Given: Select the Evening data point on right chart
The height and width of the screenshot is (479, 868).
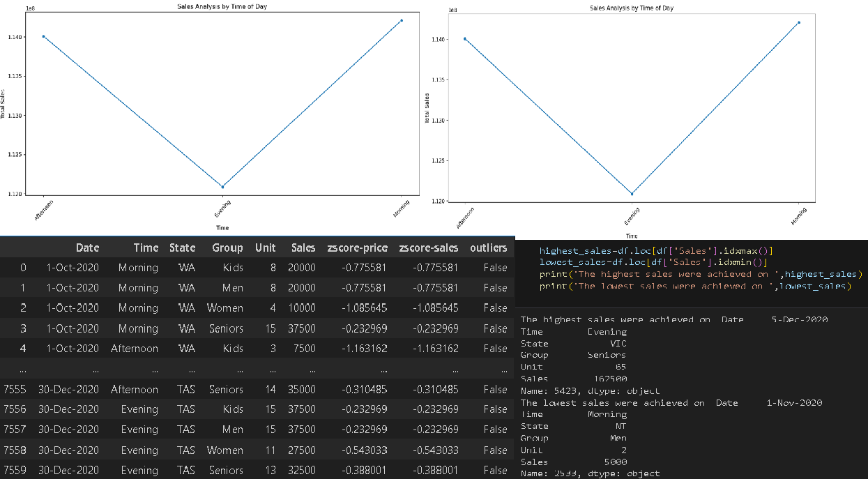Looking at the screenshot, I should pyautogui.click(x=633, y=194).
